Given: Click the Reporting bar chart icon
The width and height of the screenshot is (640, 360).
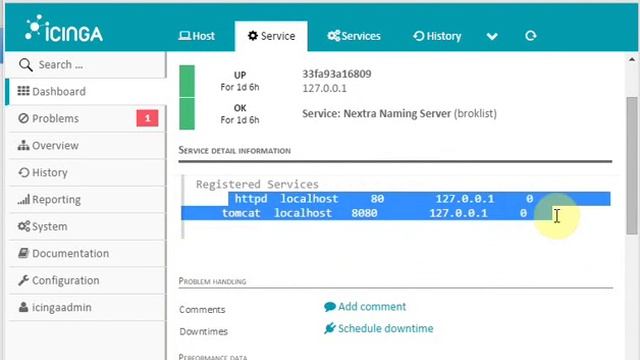Looking at the screenshot, I should (x=23, y=199).
